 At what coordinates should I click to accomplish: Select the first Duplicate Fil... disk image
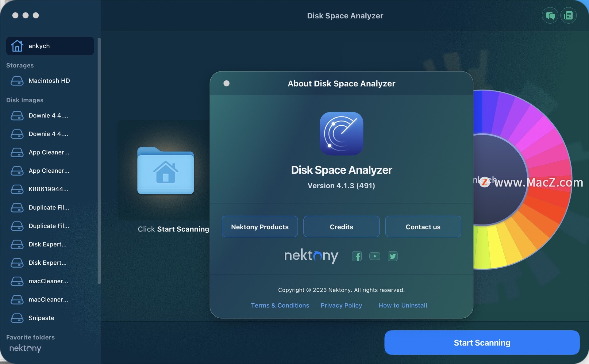(x=50, y=208)
